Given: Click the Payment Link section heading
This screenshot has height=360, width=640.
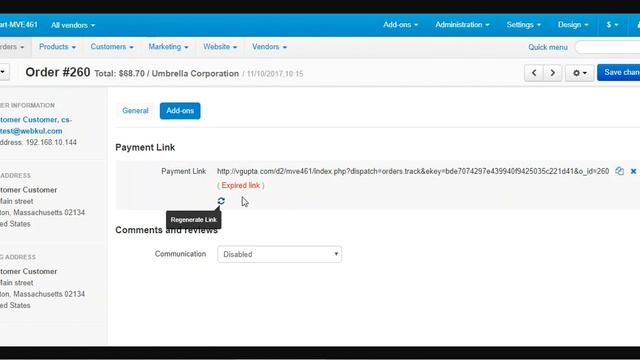Looking at the screenshot, I should [x=145, y=147].
